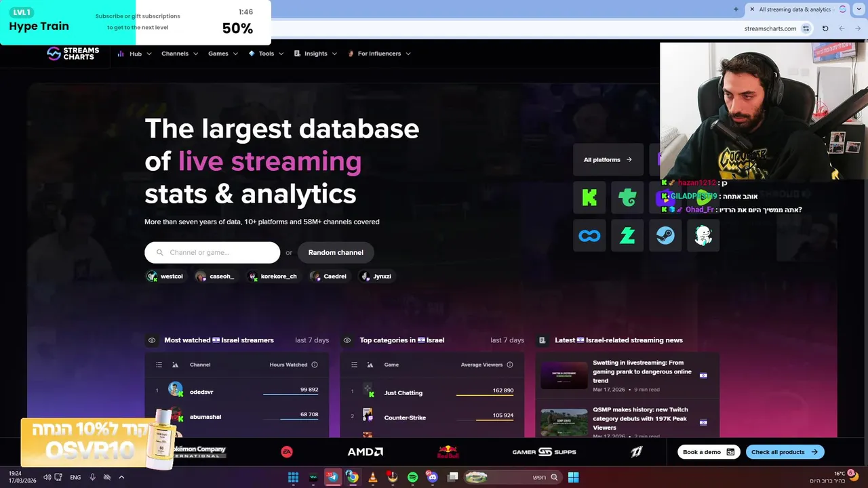Click the info icon beside Hours Watched
The image size is (868, 488).
click(315, 365)
